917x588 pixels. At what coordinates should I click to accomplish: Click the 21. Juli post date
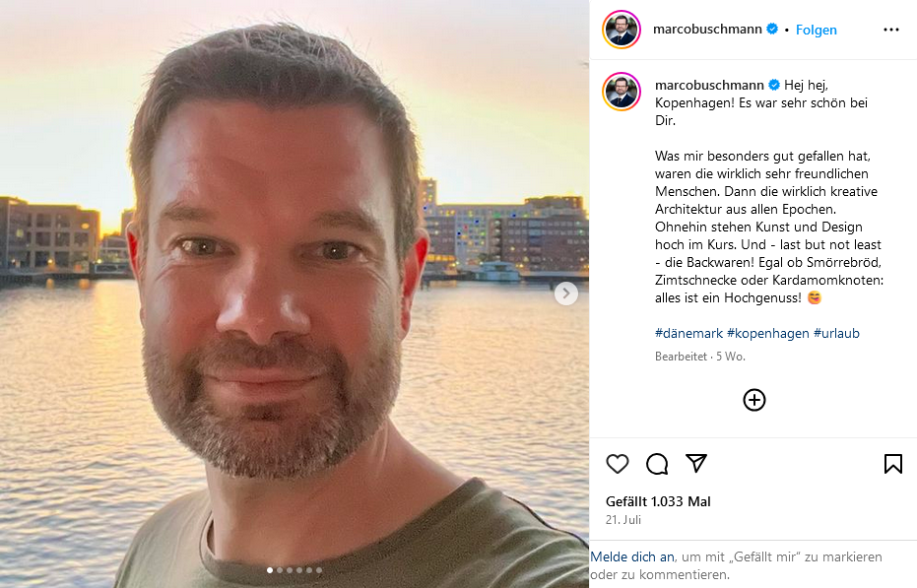(x=623, y=519)
